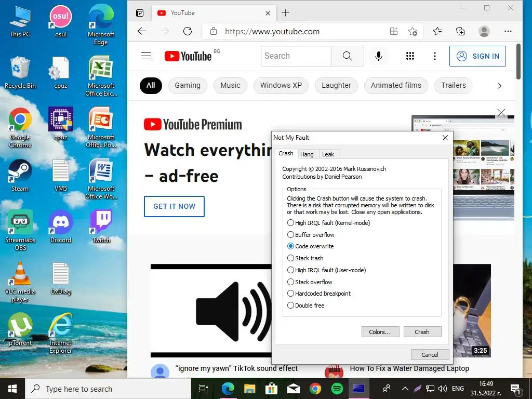Select Double free option
Viewport: 532px width, 399px height.
pyautogui.click(x=305, y=305)
